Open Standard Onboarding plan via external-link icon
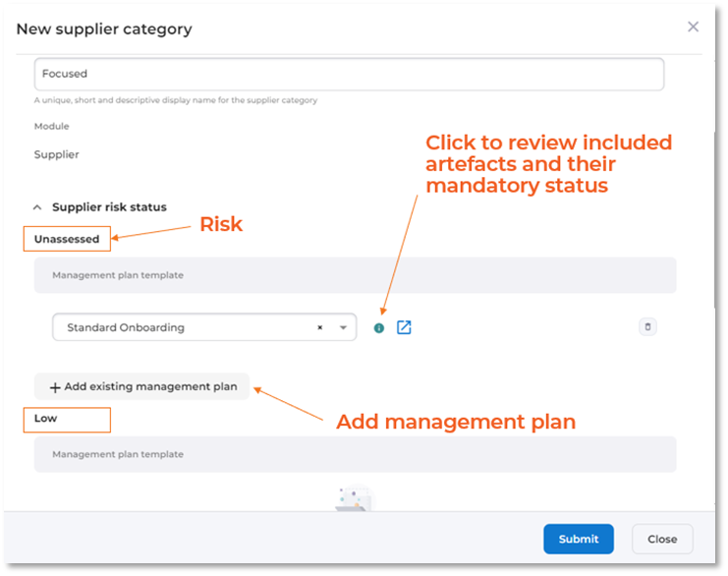Image resolution: width=728 pixels, height=576 pixels. [x=404, y=327]
